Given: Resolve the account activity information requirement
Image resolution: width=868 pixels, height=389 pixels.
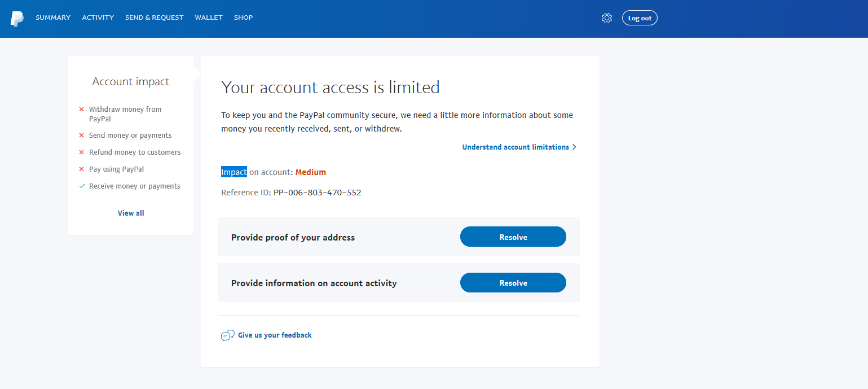Looking at the screenshot, I should 513,283.
